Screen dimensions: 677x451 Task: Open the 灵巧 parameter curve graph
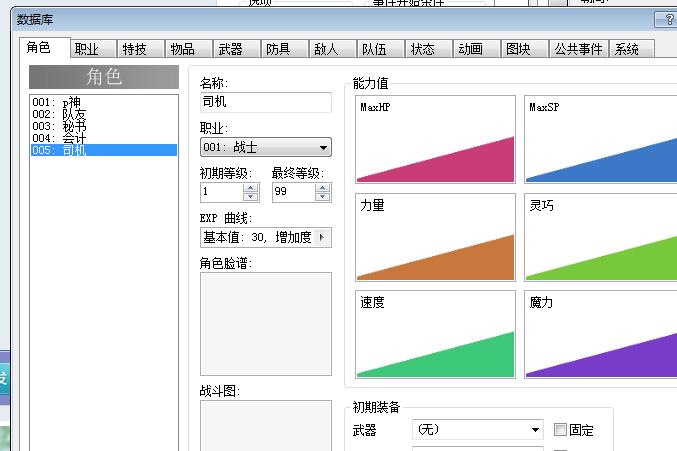coord(601,237)
